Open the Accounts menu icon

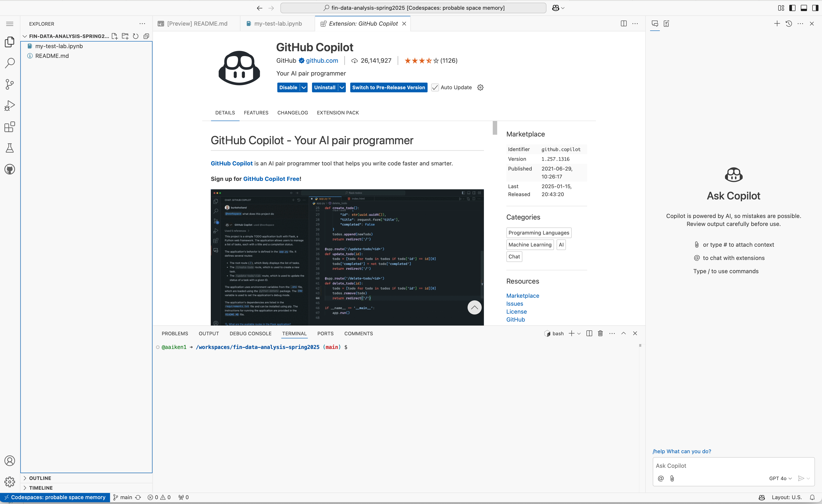tap(10, 461)
